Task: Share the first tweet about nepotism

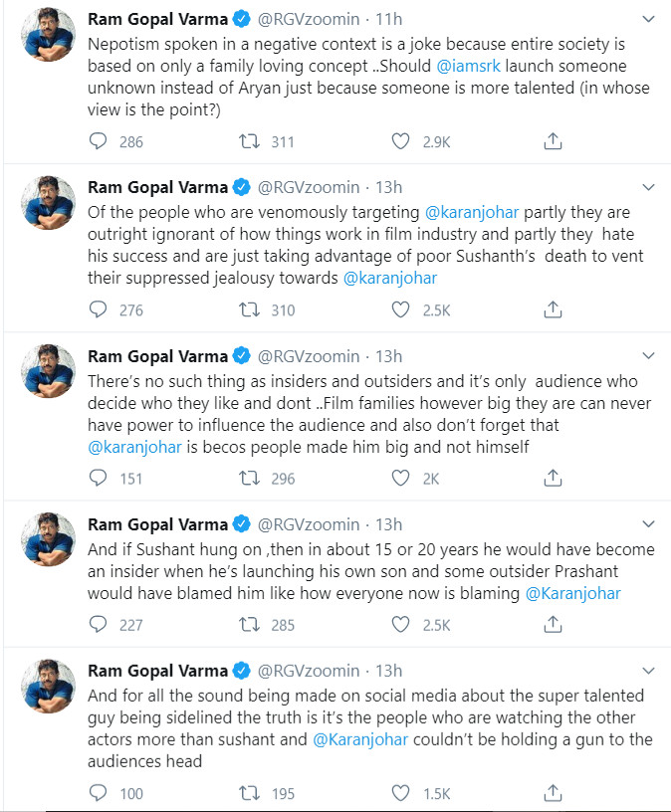Action: [x=553, y=141]
